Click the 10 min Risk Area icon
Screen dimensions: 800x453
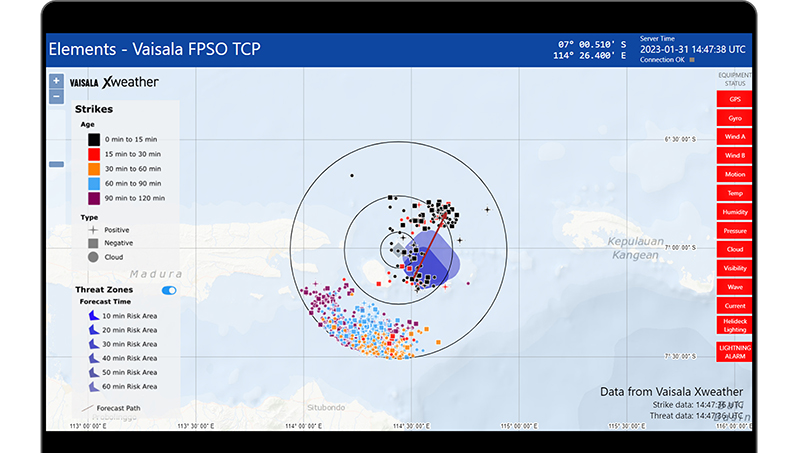point(91,315)
